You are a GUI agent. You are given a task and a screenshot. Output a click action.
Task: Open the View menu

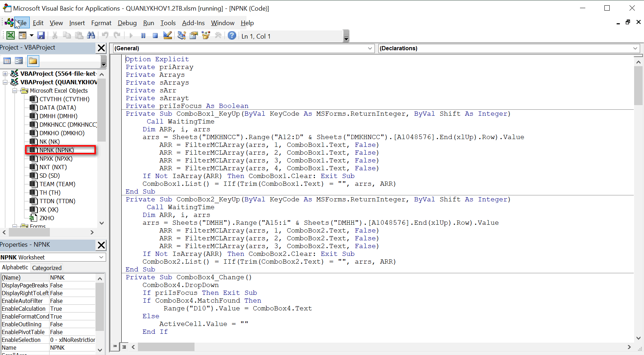point(56,23)
